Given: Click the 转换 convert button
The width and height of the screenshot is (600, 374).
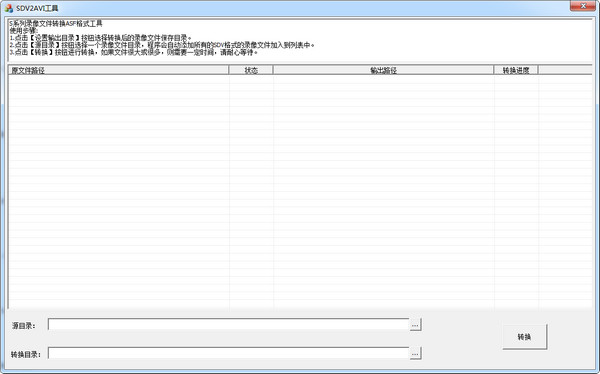Looking at the screenshot, I should point(525,337).
